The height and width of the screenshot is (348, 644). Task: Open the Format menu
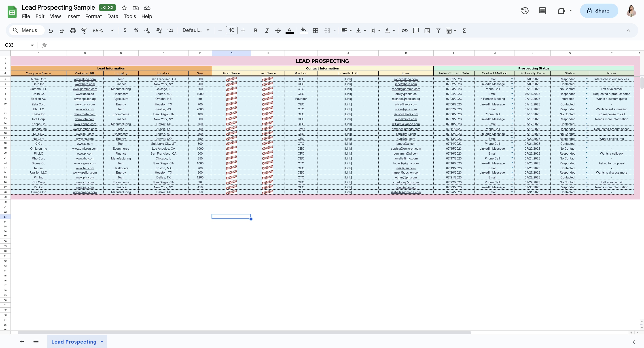(93, 17)
